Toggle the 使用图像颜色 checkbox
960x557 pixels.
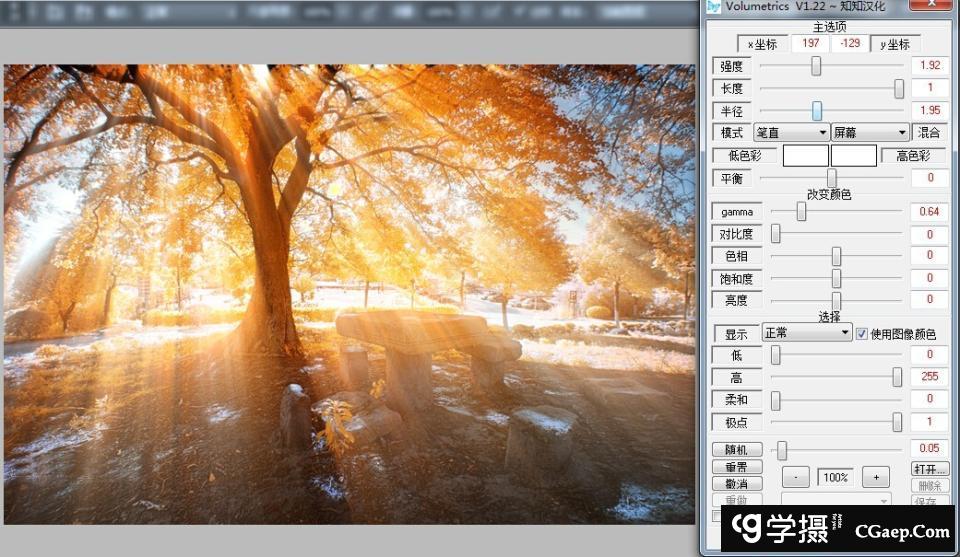862,334
